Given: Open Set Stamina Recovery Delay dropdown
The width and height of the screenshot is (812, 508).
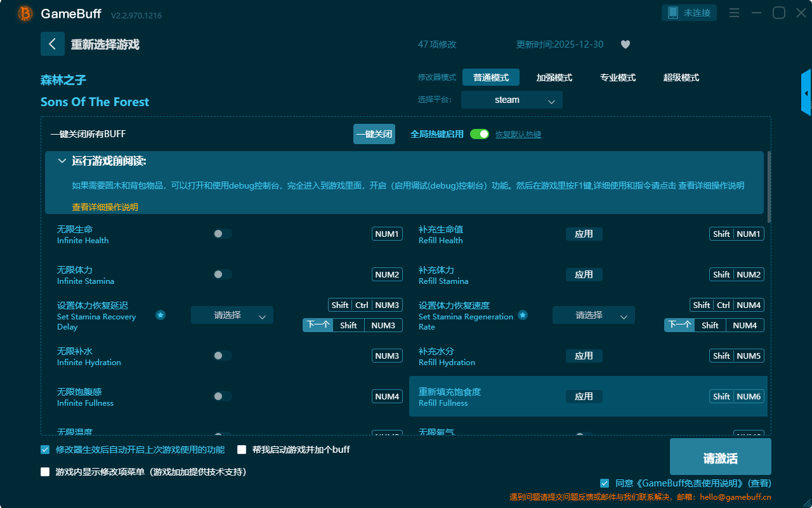Looking at the screenshot, I should (232, 315).
